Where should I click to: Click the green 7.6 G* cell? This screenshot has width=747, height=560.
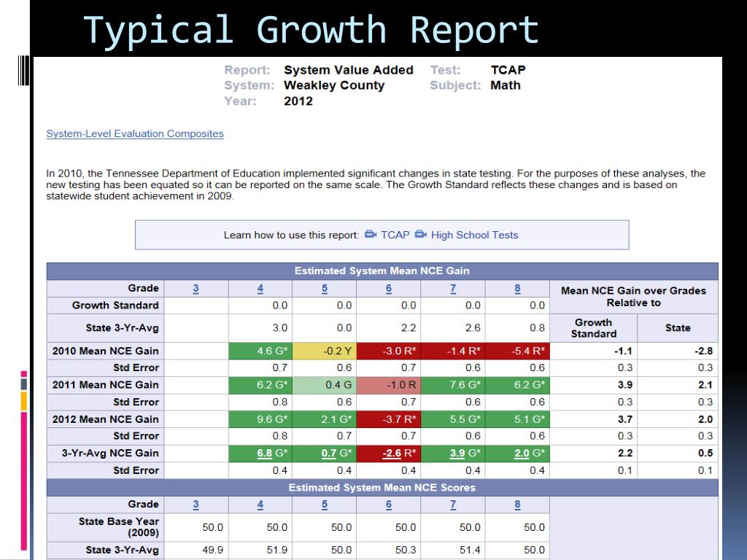pyautogui.click(x=453, y=385)
